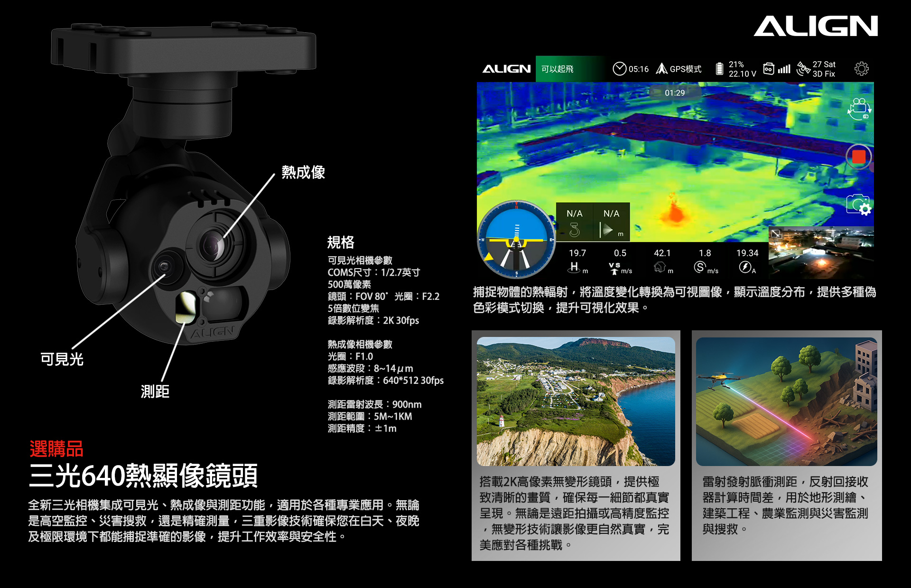Screen dimensions: 911x588
Task: Tap the green 可以起飛 status banner
Action: pos(570,69)
